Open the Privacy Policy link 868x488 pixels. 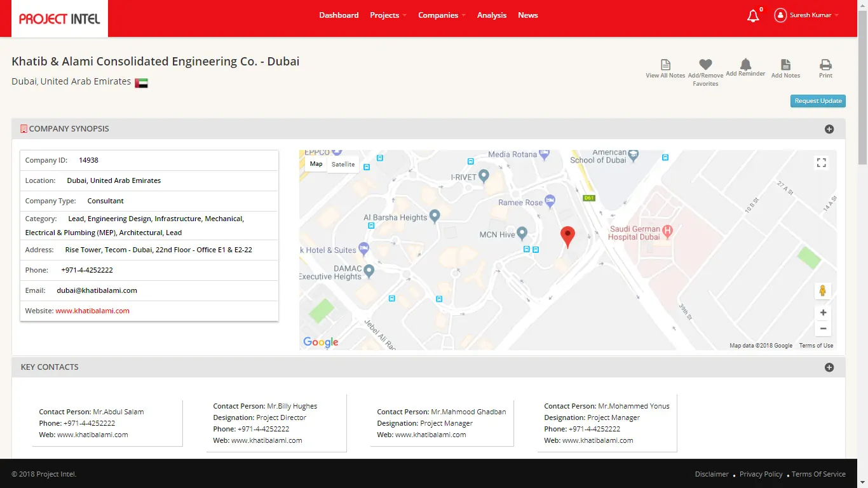[x=761, y=474]
